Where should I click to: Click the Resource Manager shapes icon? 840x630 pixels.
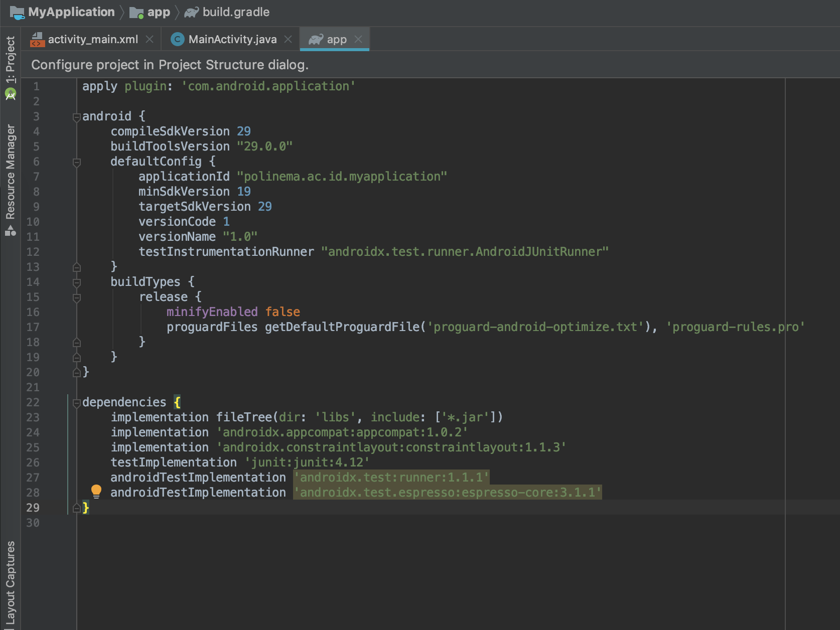point(11,231)
